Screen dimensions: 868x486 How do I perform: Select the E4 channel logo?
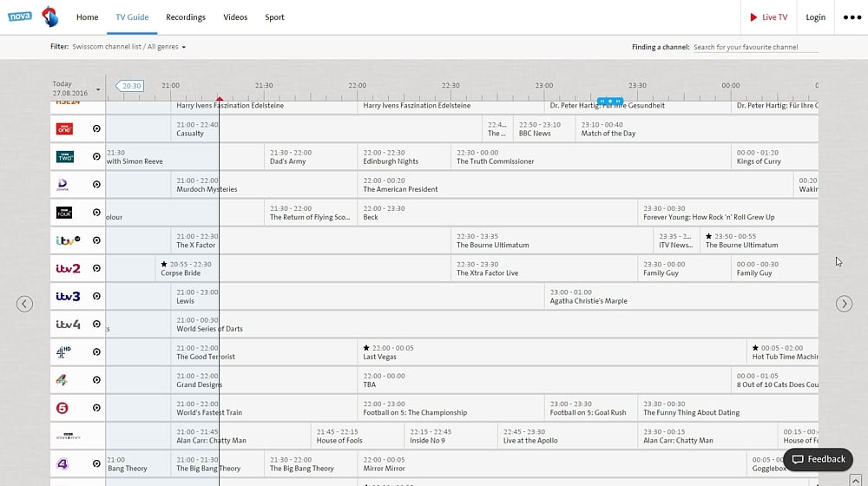pyautogui.click(x=62, y=463)
